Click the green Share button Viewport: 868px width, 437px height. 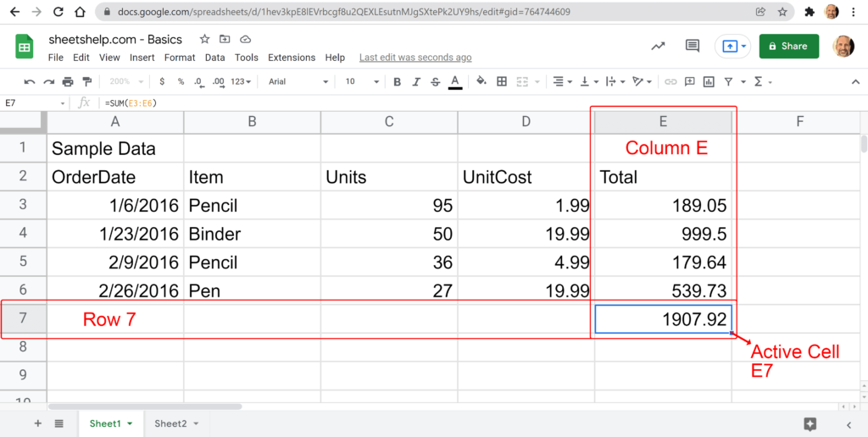tap(788, 47)
